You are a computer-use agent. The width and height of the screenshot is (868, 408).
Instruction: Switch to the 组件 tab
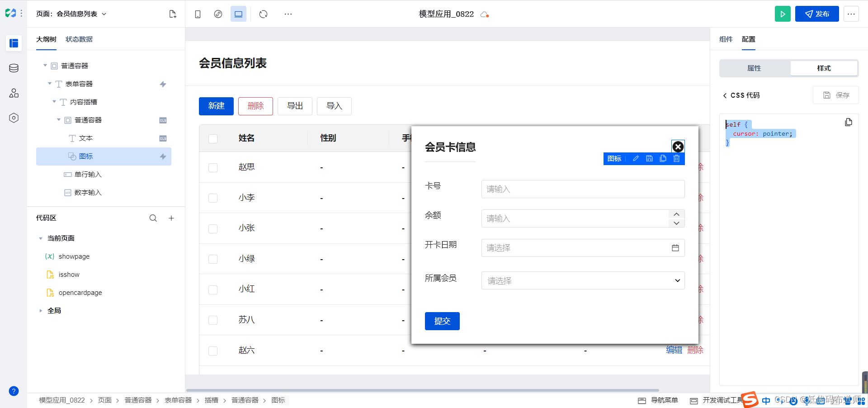pyautogui.click(x=726, y=39)
